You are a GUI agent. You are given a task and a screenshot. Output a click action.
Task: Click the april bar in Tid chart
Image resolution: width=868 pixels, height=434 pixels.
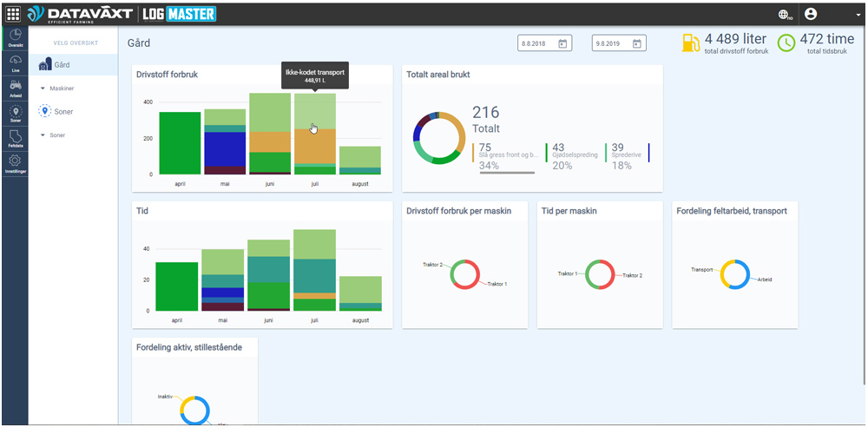pos(177,286)
